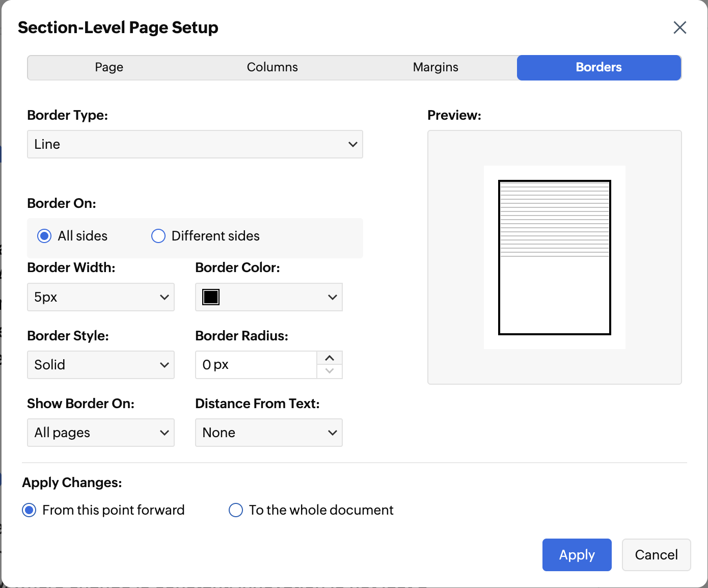Viewport: 708px width, 588px height.
Task: Click the black border color swatch
Action: coord(211,297)
